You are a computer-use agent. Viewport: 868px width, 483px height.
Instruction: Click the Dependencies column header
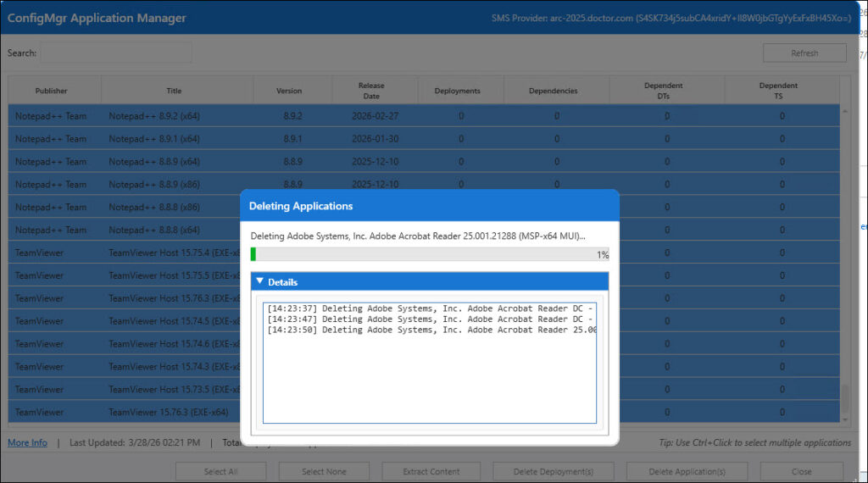[553, 91]
